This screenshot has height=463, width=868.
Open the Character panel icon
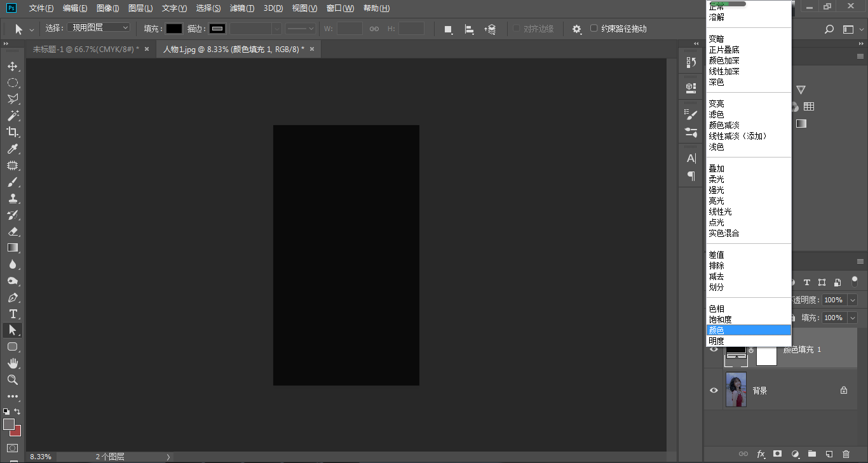coord(691,158)
